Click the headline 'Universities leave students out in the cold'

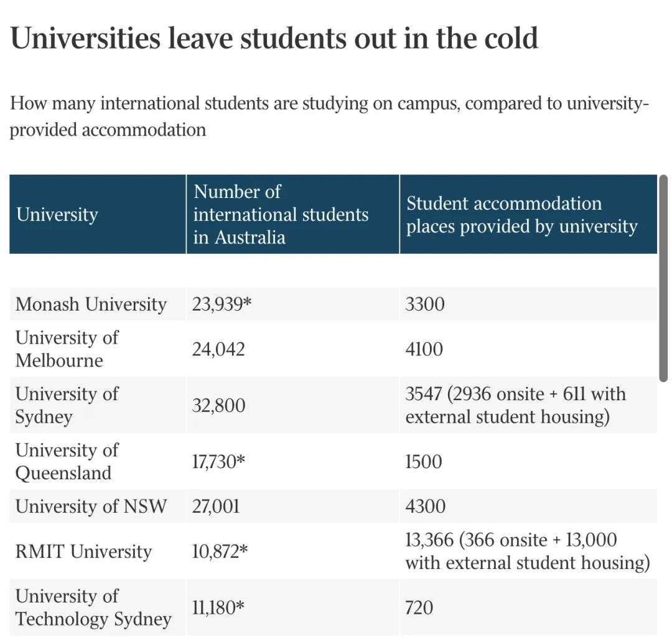click(274, 39)
